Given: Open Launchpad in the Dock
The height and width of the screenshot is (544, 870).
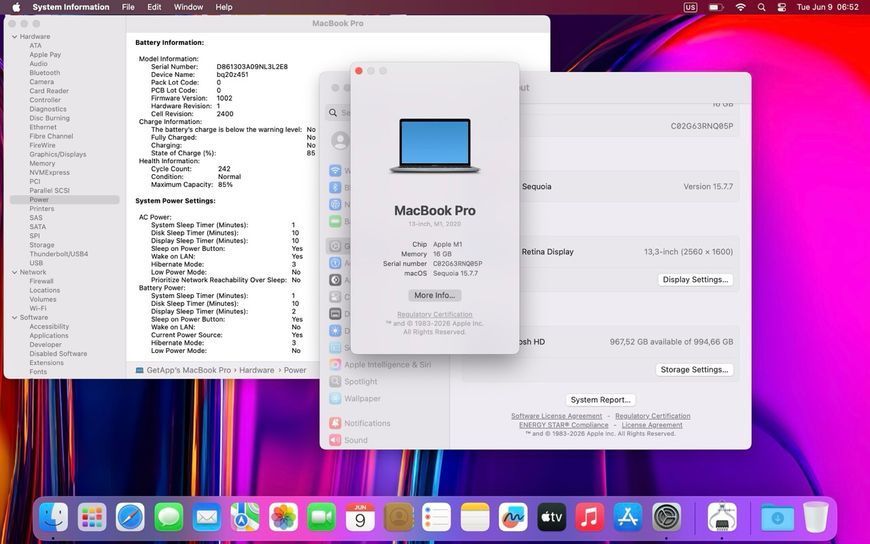Looking at the screenshot, I should tap(92, 517).
